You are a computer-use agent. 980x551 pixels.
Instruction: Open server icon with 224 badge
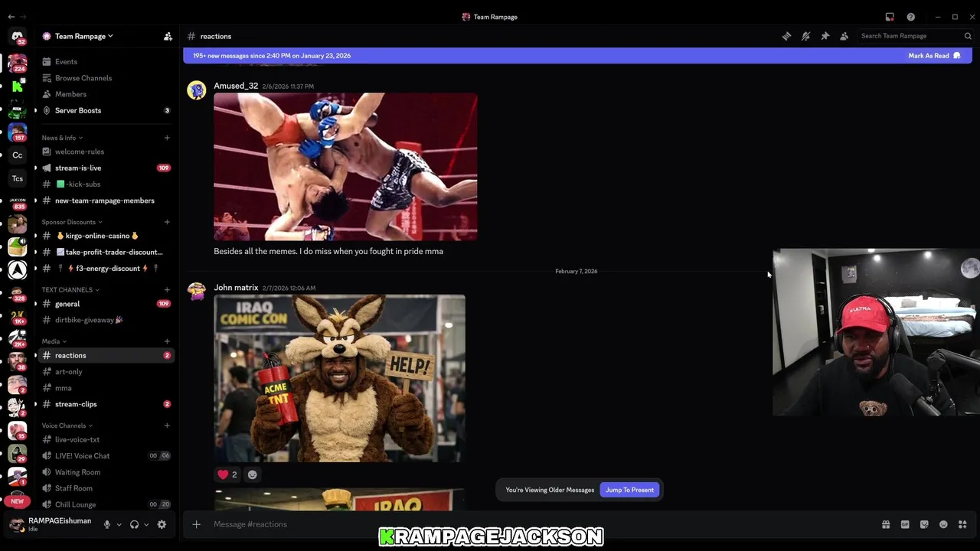coord(17,63)
